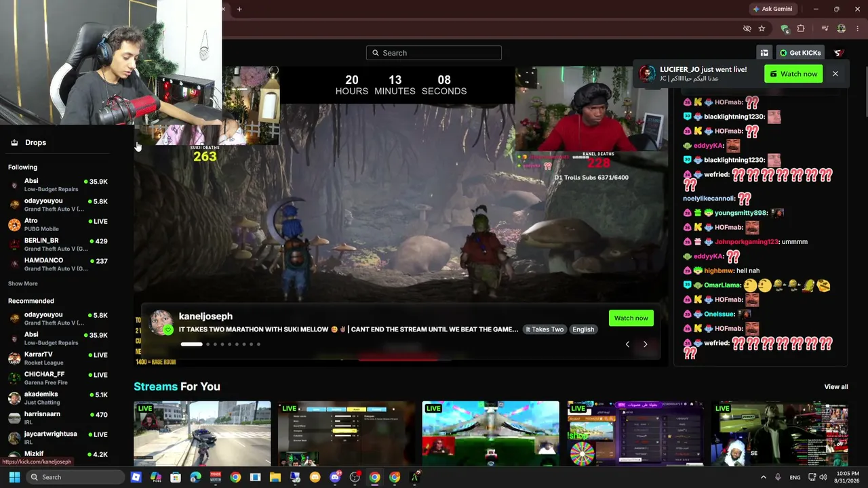Open jaycartwrightusa's channel in sidebar

click(58, 437)
